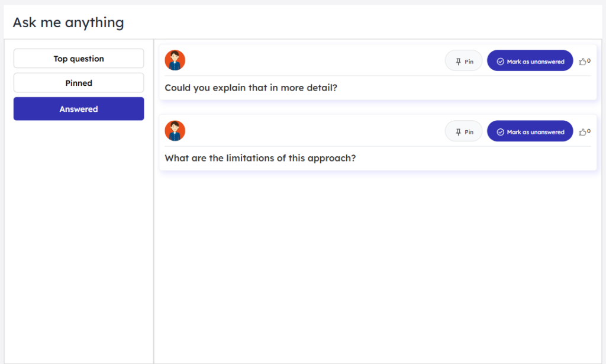
Task: Pin the 'limitations of this approach' question
Action: (x=463, y=131)
